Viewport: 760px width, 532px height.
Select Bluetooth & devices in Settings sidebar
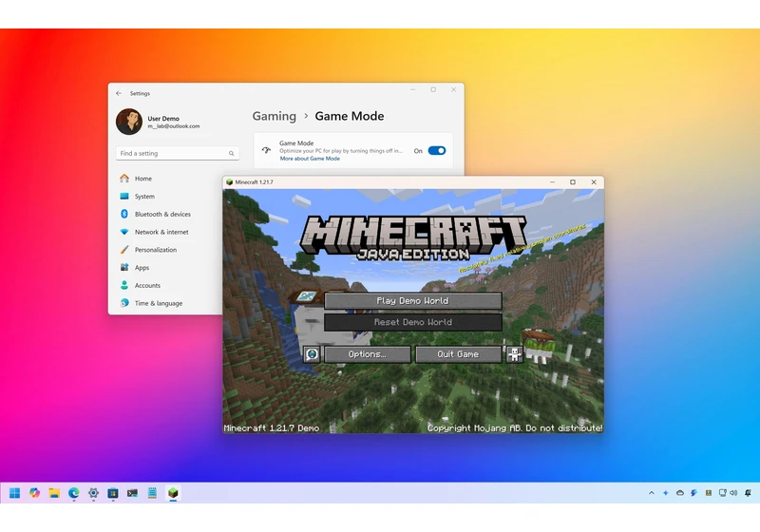coord(164,214)
